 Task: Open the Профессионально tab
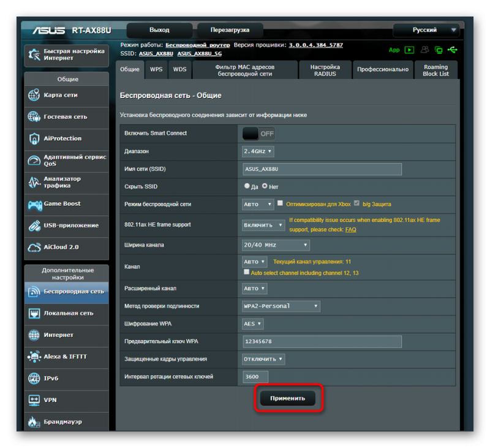[383, 69]
